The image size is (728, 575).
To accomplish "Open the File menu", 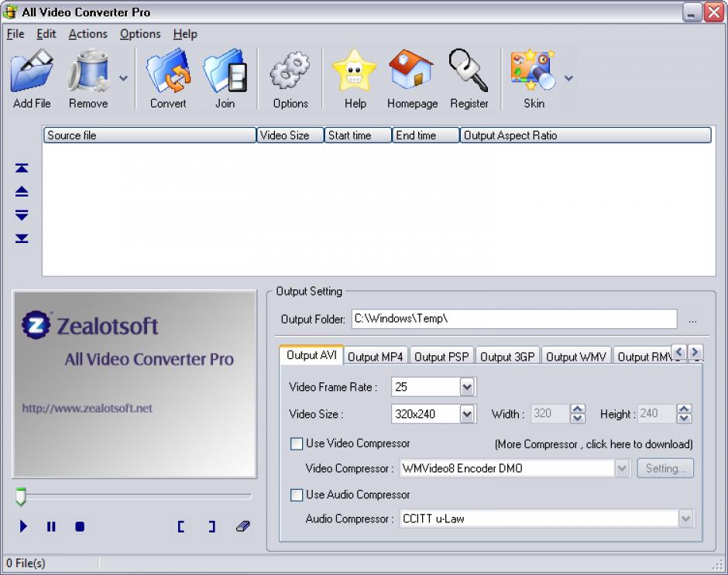I will (15, 34).
